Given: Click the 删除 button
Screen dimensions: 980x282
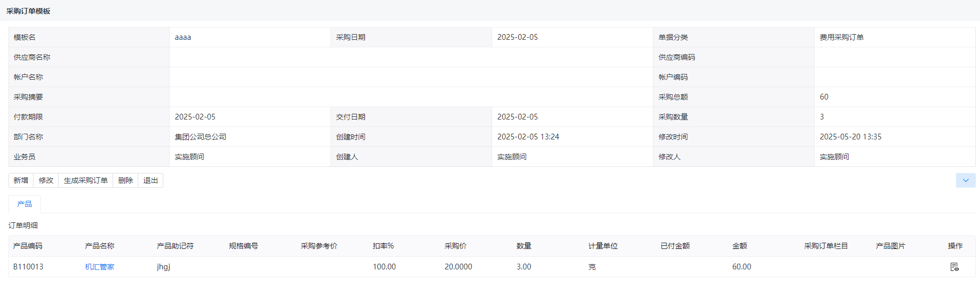Looking at the screenshot, I should coord(126,180).
